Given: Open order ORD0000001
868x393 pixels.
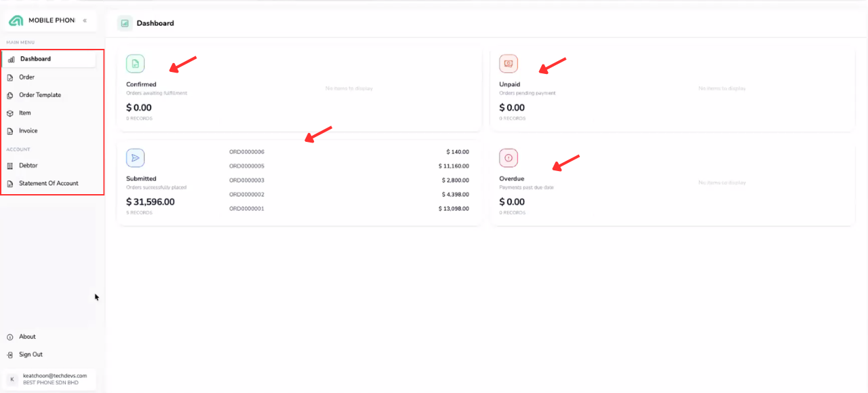Looking at the screenshot, I should pos(247,209).
